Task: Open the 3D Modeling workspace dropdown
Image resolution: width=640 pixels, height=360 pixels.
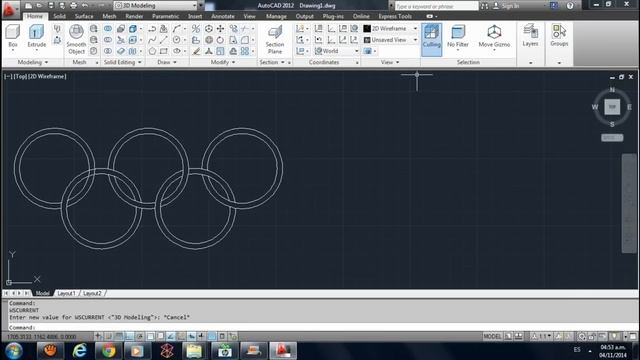Action: 155,5
